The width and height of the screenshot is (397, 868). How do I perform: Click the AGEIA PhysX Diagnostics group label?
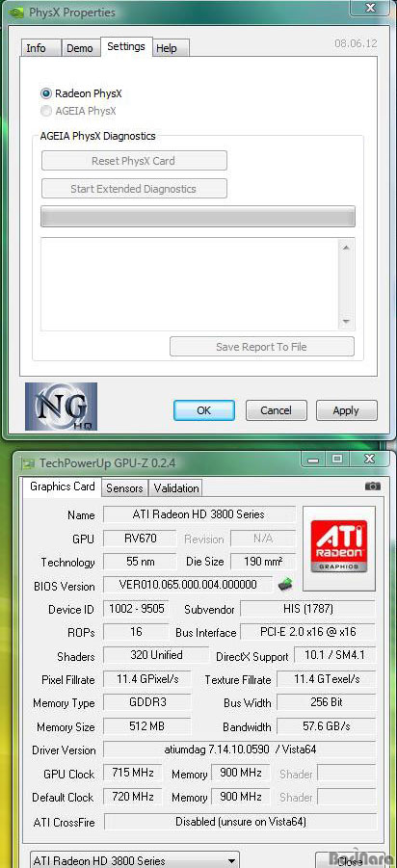(98, 136)
